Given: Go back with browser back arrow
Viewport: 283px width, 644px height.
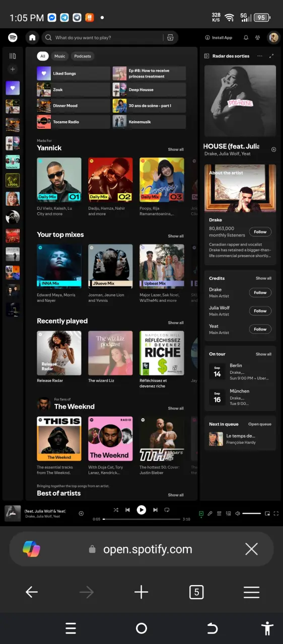Looking at the screenshot, I should pos(32,592).
